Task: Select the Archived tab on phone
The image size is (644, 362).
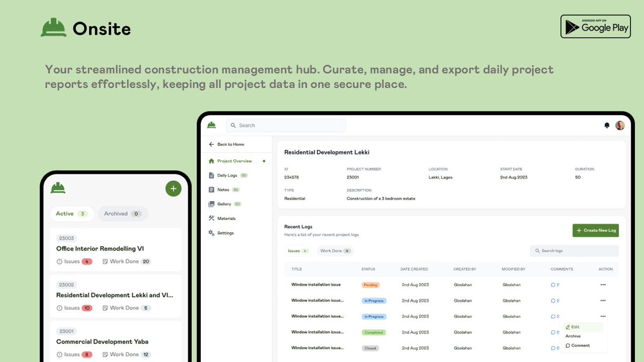Action: (123, 213)
